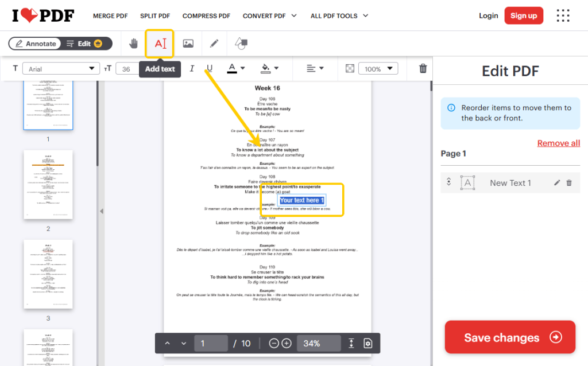The image size is (588, 366).
Task: Select page 2 thumbnail
Action: click(x=48, y=185)
